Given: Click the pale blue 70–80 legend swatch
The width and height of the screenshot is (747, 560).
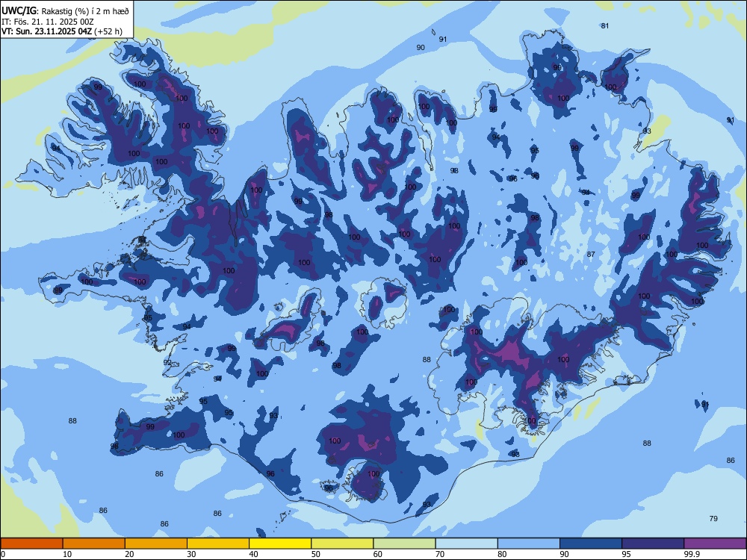Looking at the screenshot, I should point(467,544).
